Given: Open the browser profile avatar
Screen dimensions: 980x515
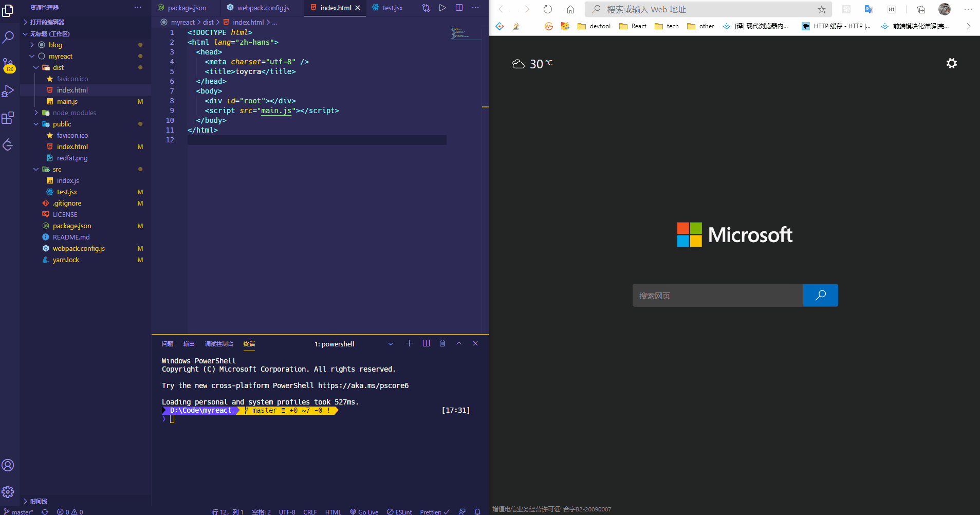Looking at the screenshot, I should coord(945,9).
